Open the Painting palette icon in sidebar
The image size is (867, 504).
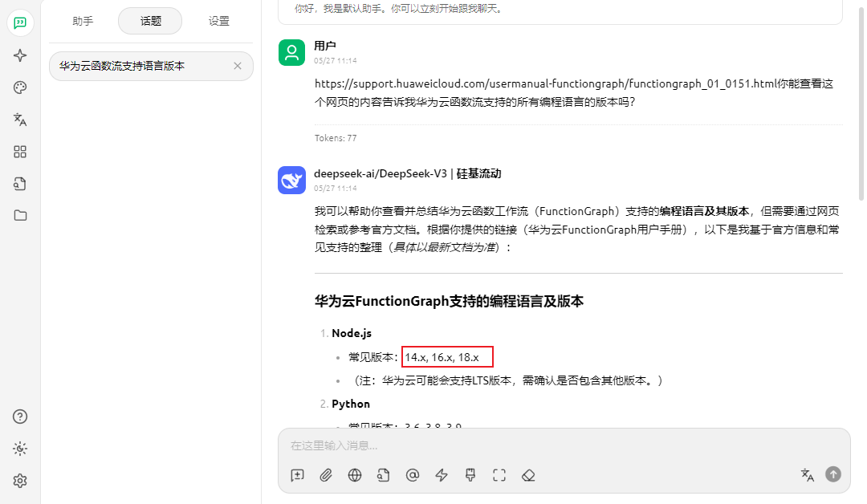(20, 87)
